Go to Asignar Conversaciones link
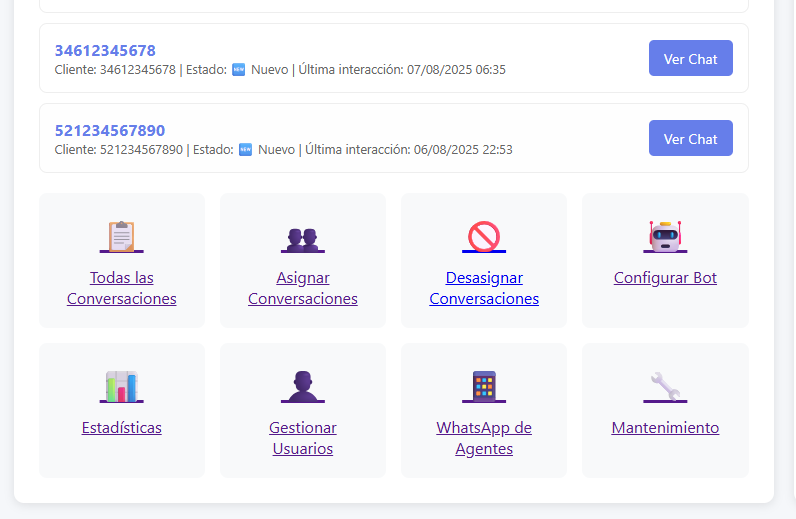796x519 pixels. (x=303, y=288)
